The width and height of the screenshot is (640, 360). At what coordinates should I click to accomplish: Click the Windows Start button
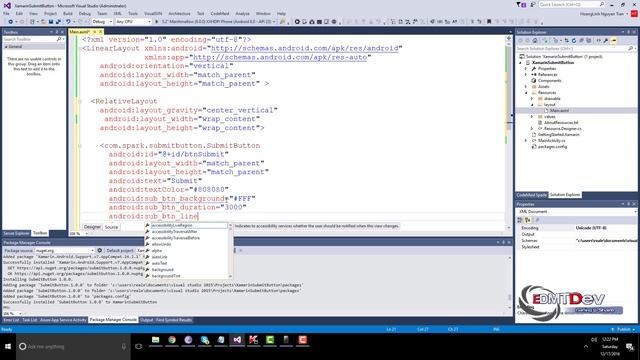click(x=8, y=347)
